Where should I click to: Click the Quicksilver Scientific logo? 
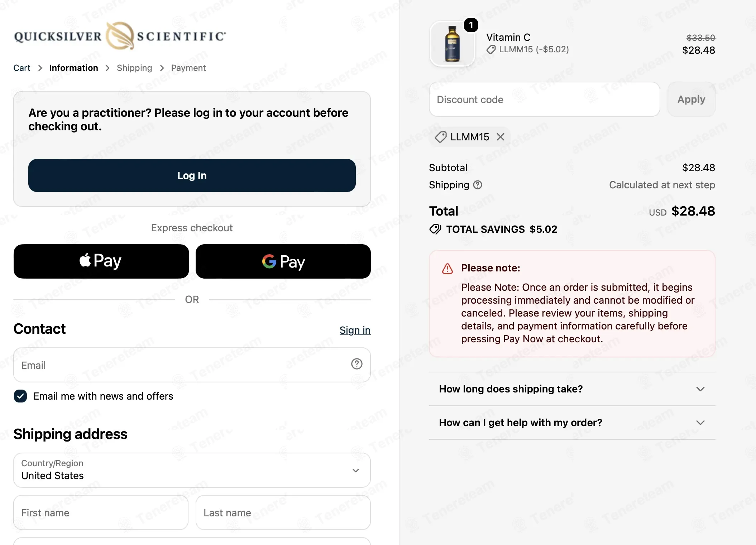pyautogui.click(x=120, y=36)
